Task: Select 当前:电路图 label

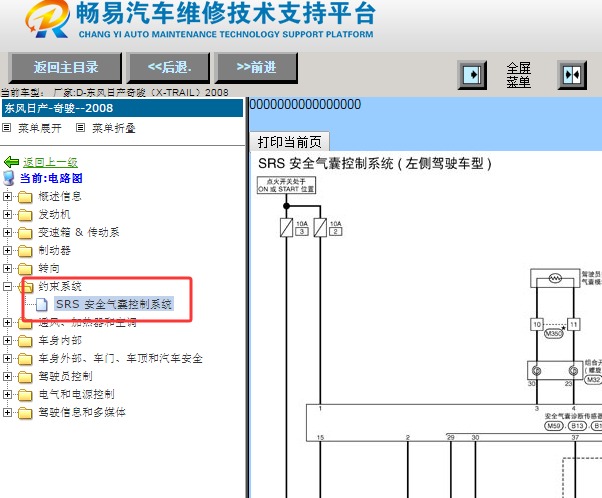Action: tap(51, 178)
